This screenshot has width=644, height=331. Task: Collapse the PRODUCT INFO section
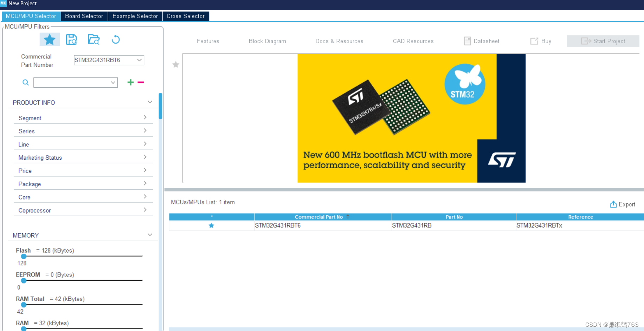point(150,102)
